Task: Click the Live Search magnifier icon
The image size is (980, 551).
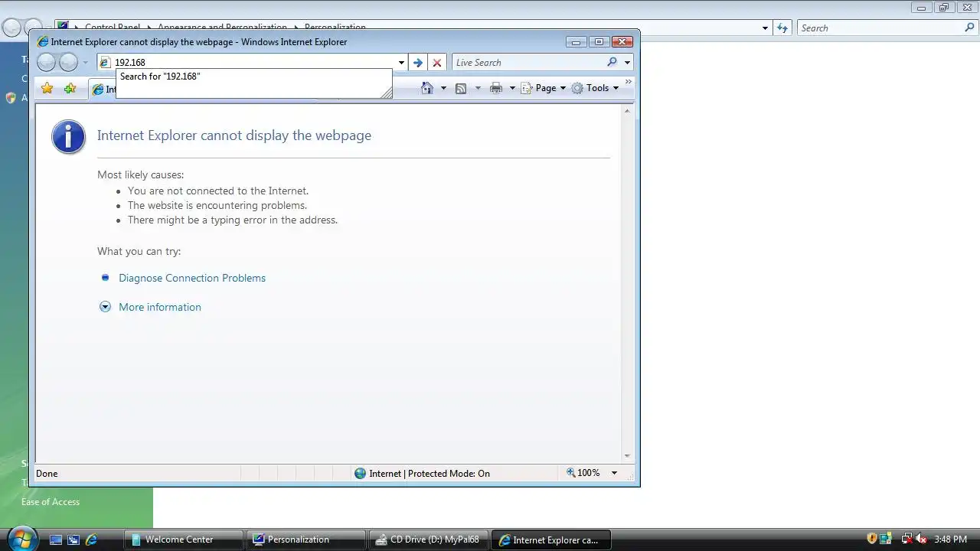Action: click(612, 63)
